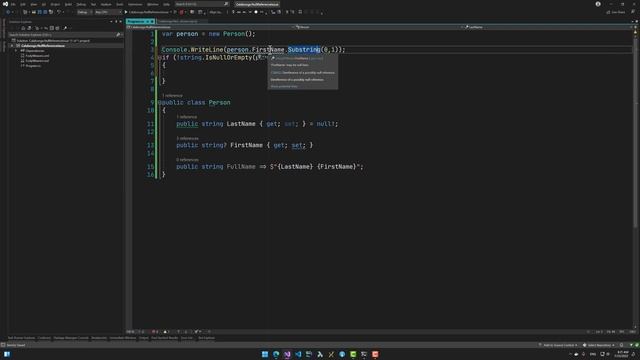Open the project navigation dropdown above editor
Image resolution: width=640 pixels, height=360 pixels.
coord(210,27)
